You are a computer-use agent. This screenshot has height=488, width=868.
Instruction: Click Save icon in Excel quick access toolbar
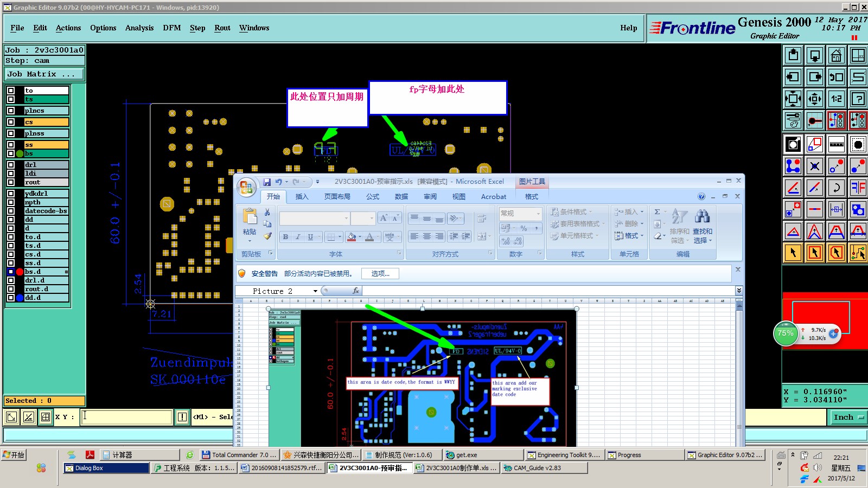(x=266, y=182)
